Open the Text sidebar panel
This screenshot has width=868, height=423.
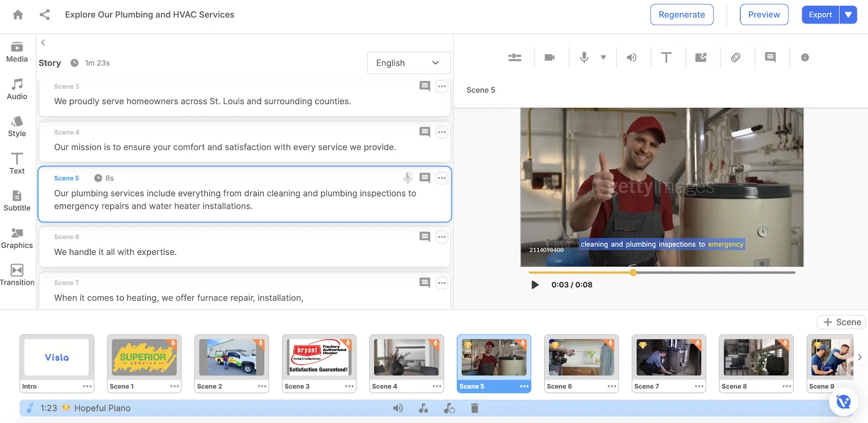(x=17, y=164)
